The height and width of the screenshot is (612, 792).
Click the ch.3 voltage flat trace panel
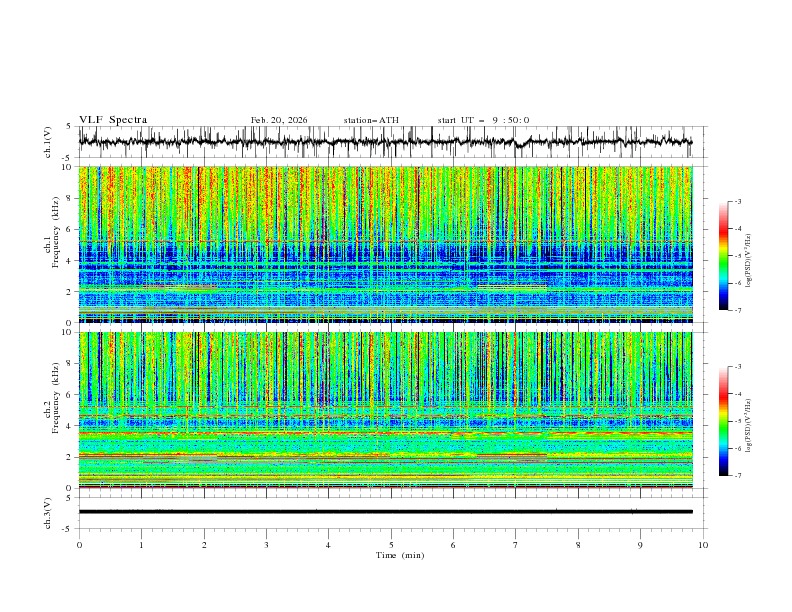(393, 513)
